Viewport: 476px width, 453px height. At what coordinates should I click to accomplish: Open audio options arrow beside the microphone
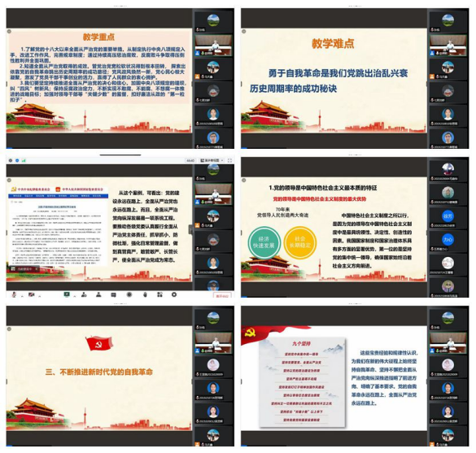[22, 296]
